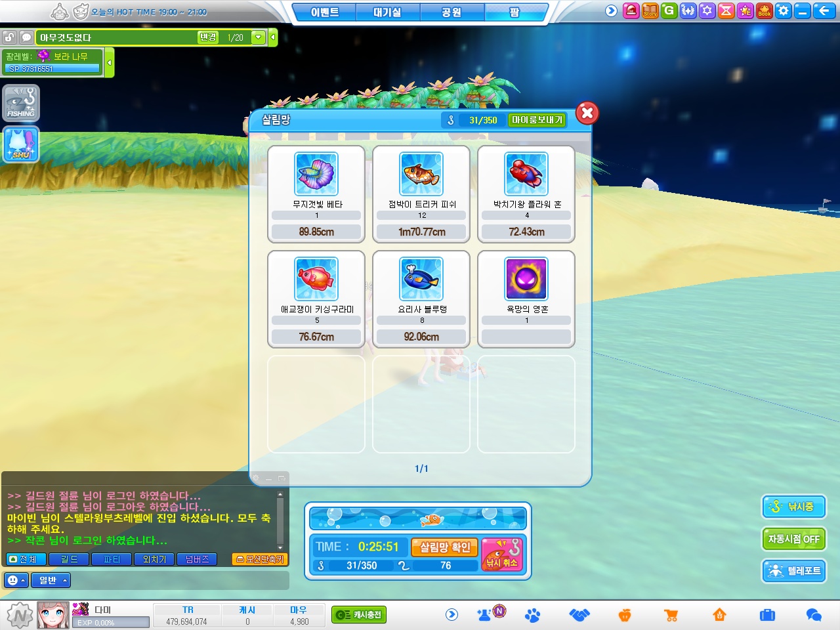Open the 이벤트 top menu tab
This screenshot has height=630, width=840.
(x=324, y=12)
